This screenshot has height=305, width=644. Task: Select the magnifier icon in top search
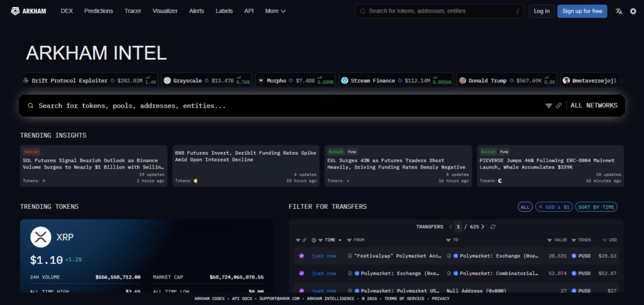[x=363, y=11]
